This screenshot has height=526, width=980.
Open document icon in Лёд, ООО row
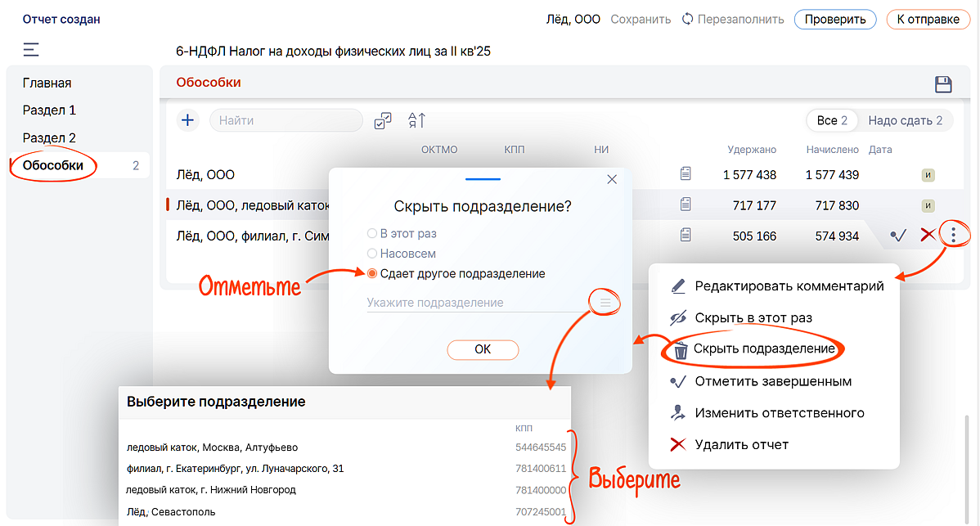pos(686,173)
